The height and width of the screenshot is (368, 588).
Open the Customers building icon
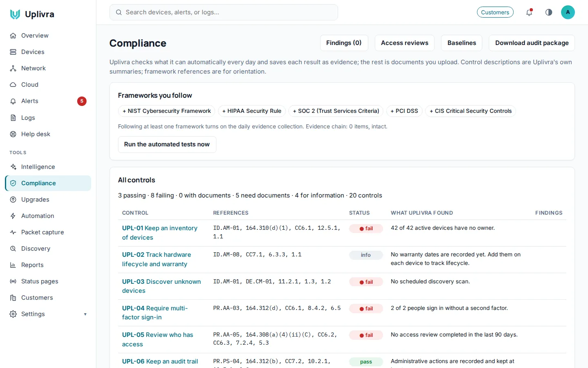point(13,298)
